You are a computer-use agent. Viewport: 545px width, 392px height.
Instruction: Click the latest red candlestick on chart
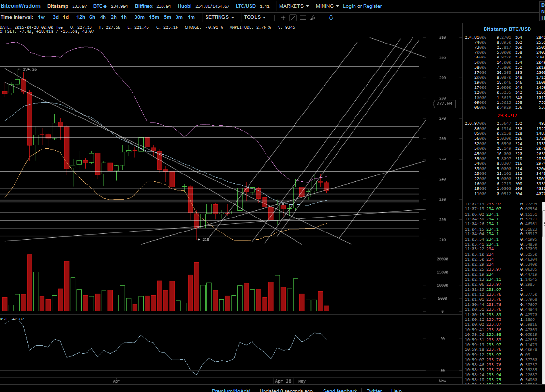(x=327, y=187)
